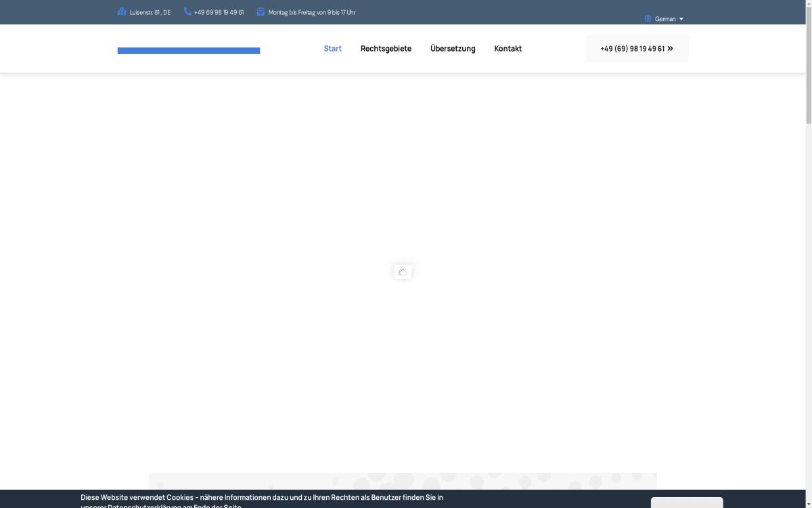The image size is (812, 508).
Task: Navigate to the Übersetzung page
Action: pyautogui.click(x=453, y=49)
